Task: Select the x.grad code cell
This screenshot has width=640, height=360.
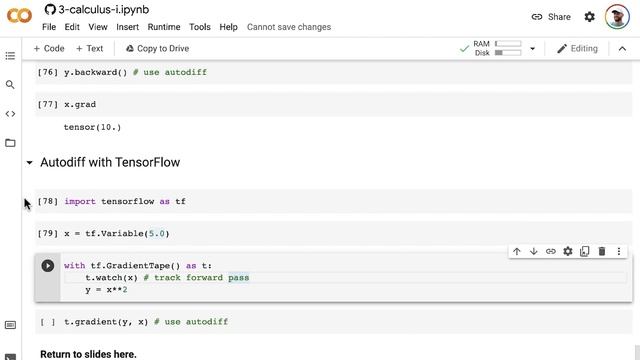Action: pyautogui.click(x=333, y=104)
